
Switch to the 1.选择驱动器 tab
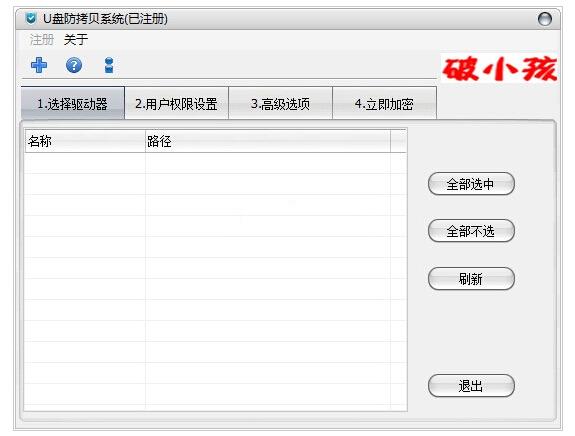[x=73, y=104]
